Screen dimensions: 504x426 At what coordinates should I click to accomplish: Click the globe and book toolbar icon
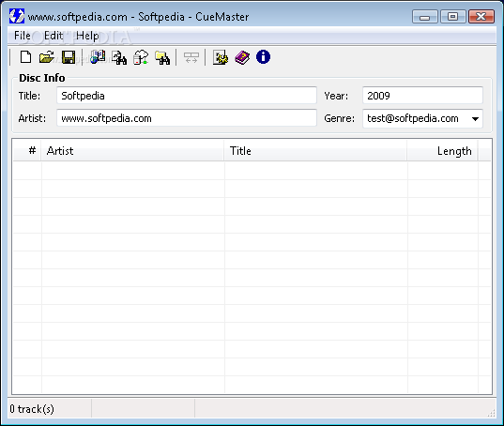(98, 57)
